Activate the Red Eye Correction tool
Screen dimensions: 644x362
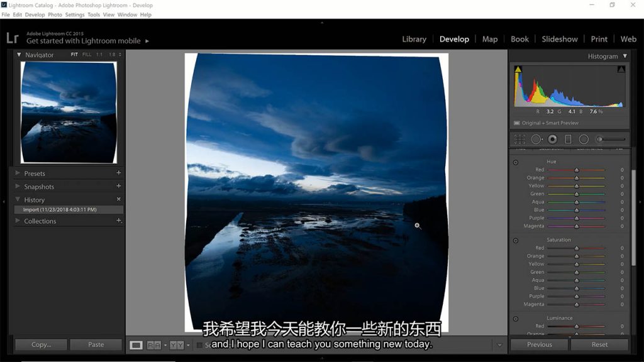pos(552,140)
